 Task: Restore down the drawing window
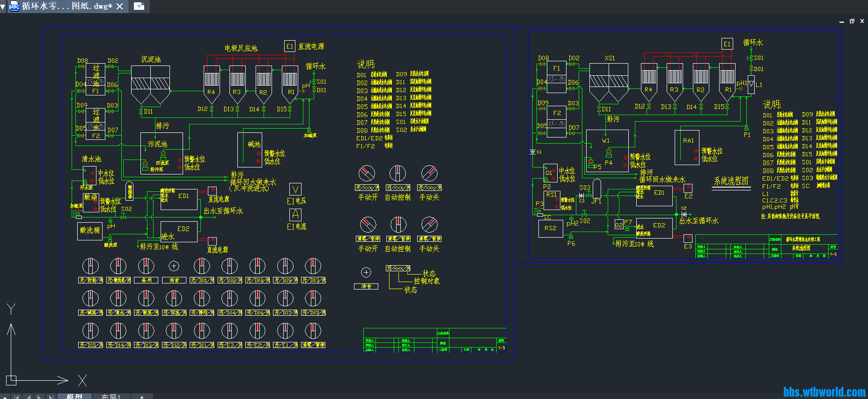click(852, 21)
